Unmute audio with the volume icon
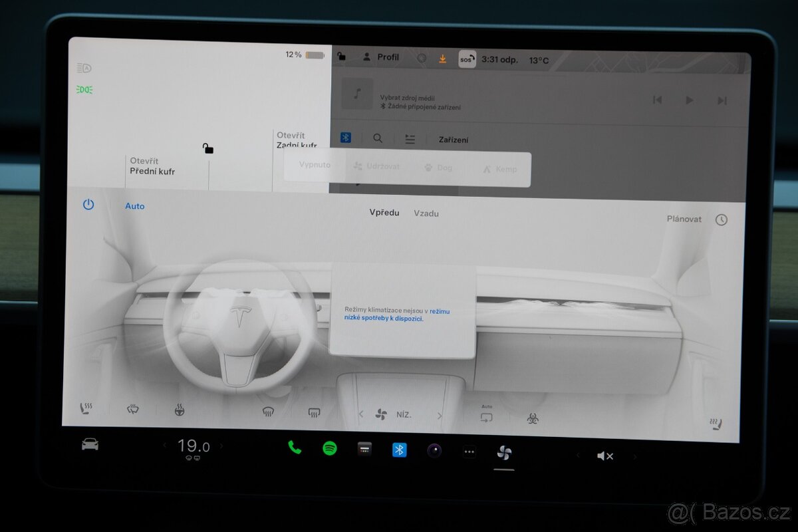The width and height of the screenshot is (798, 532). 604,456
